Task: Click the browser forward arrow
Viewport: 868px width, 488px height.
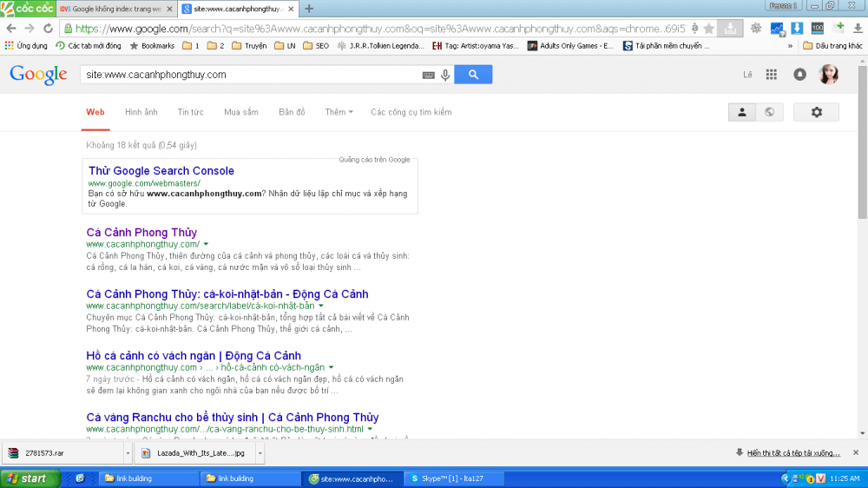Action: click(x=30, y=29)
